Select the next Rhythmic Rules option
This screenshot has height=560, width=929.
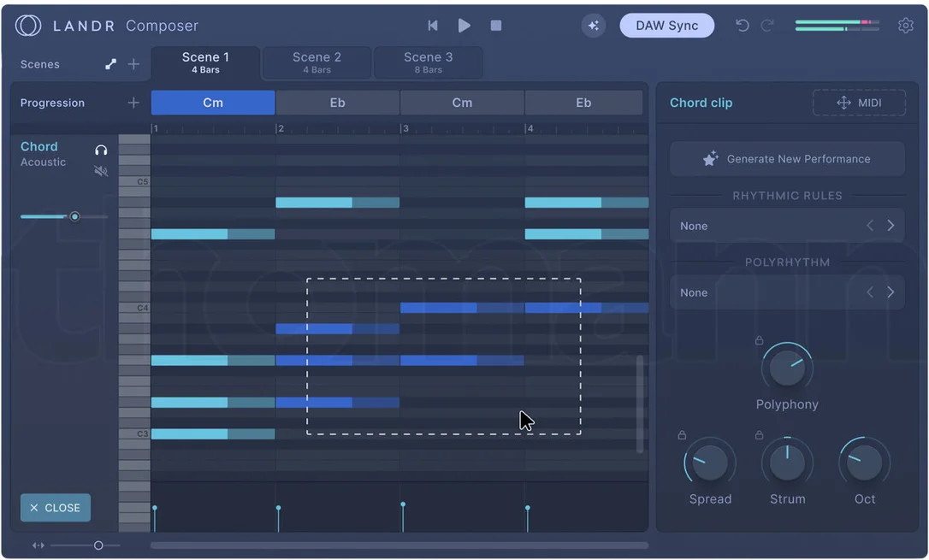(891, 226)
